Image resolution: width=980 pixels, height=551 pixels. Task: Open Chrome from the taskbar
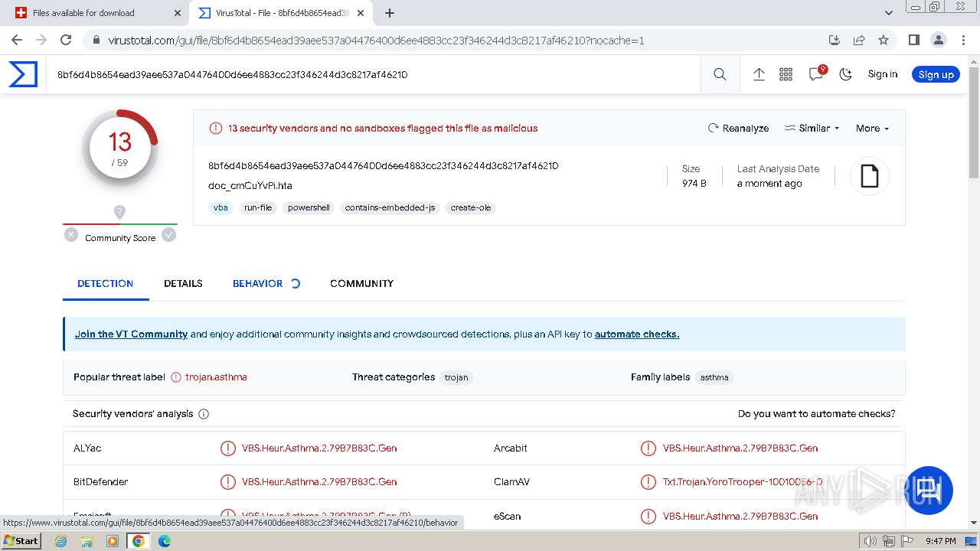138,541
